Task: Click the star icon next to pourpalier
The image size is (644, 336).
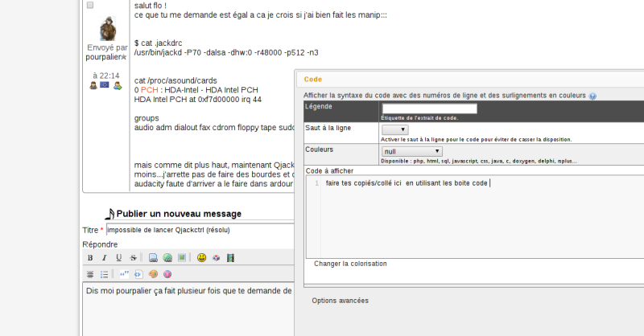Action: click(124, 57)
